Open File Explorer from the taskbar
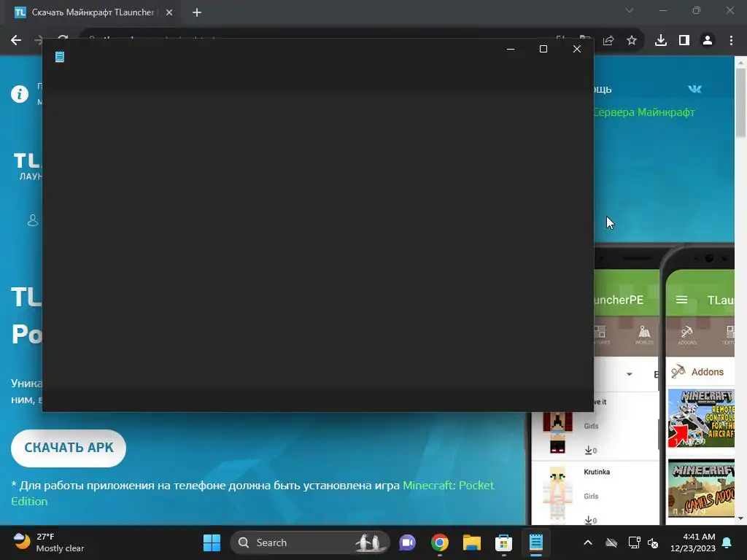Screen dimensions: 747x560 tap(472, 542)
